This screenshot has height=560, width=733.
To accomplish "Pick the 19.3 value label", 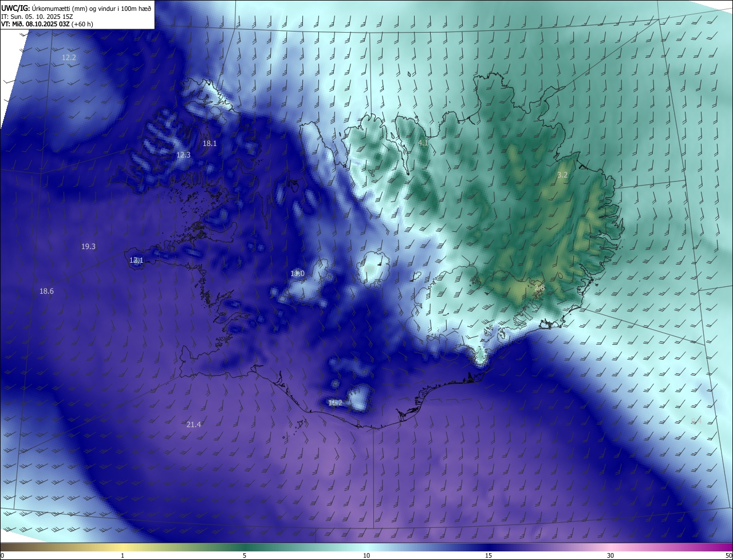I will pos(88,246).
